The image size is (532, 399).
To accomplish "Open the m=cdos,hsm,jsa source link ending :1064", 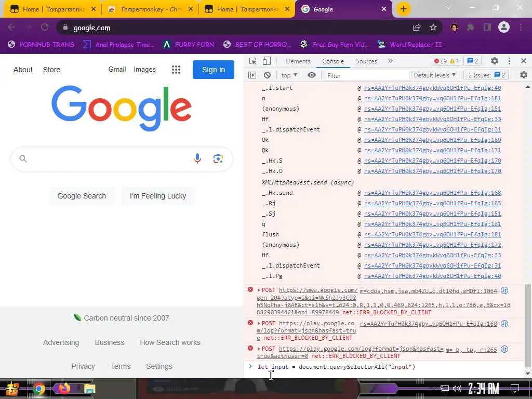I will pyautogui.click(x=428, y=291).
